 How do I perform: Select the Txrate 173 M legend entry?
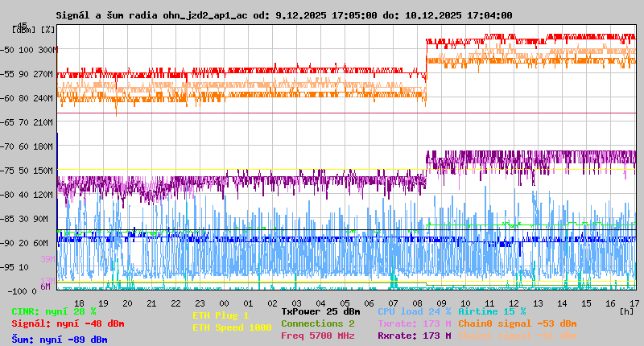click(414, 323)
